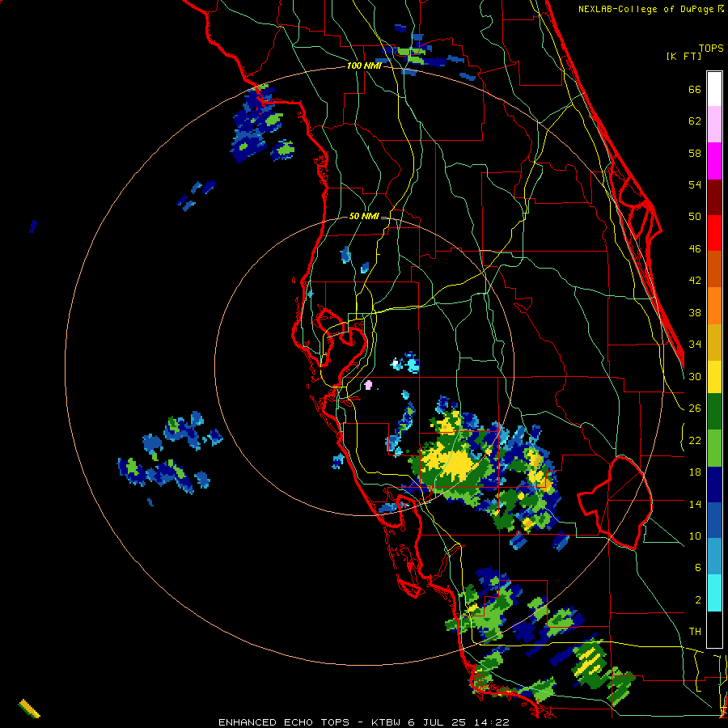This screenshot has height=728, width=728.
Task: Click the light green legend swatch
Action: [714, 448]
